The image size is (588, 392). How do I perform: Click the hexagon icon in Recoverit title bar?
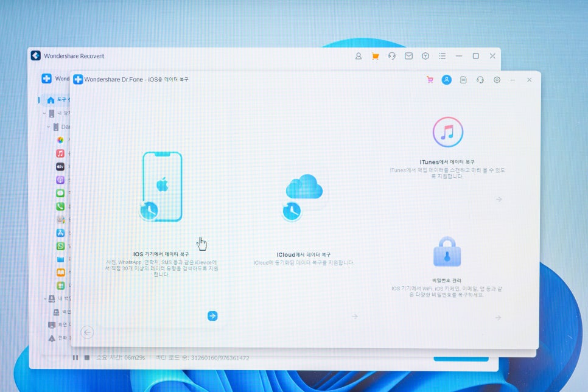point(425,56)
